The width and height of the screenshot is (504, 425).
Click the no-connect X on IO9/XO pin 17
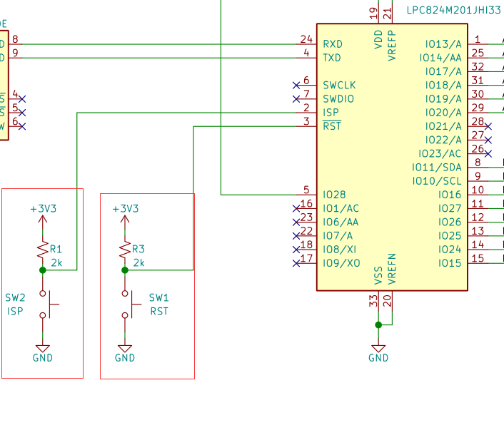coord(296,263)
